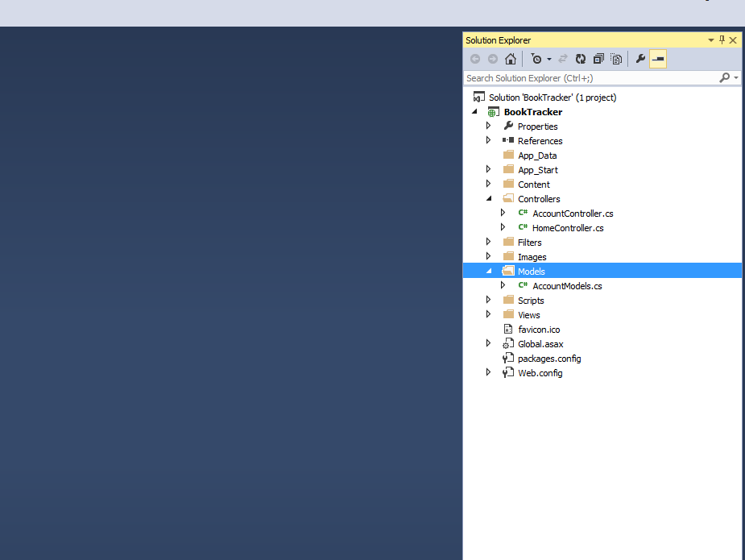Open the search options dropdown arrow

(x=736, y=77)
